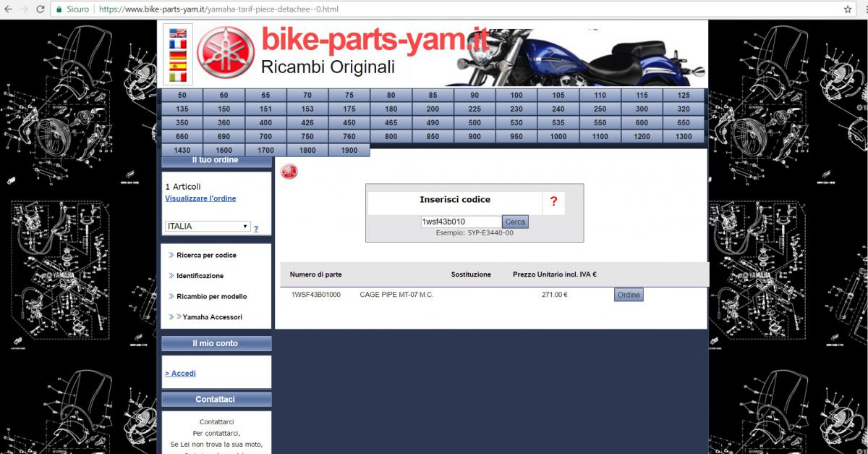
Task: Click the bike-parts-yam.it site title
Action: coord(375,38)
